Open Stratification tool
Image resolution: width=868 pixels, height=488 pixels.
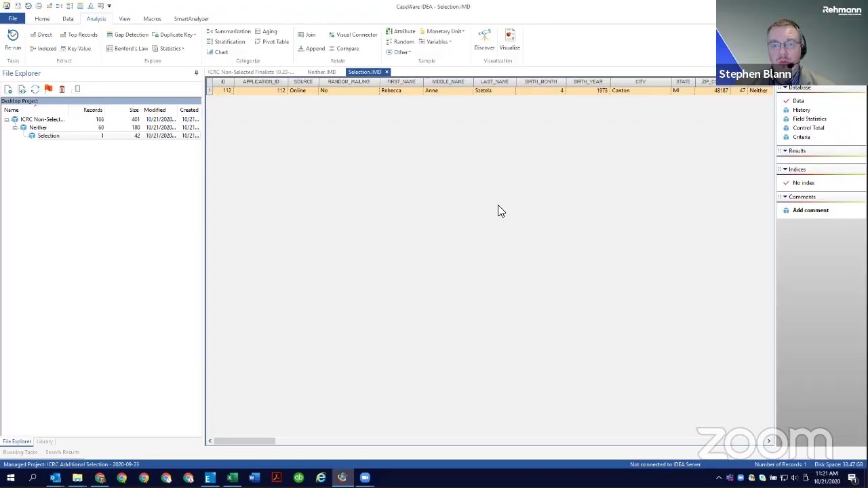coord(226,42)
